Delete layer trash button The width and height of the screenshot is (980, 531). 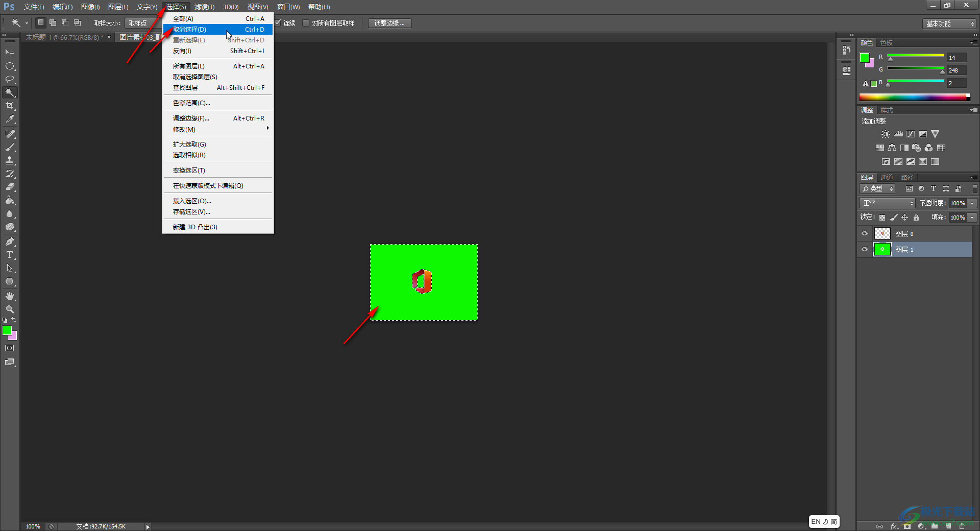click(x=962, y=526)
